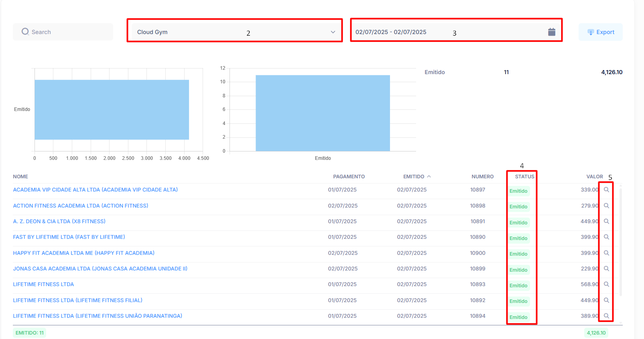Click value 279.90 in VALOR column
Viewport: 644px width, 339px height.
[x=589, y=206]
